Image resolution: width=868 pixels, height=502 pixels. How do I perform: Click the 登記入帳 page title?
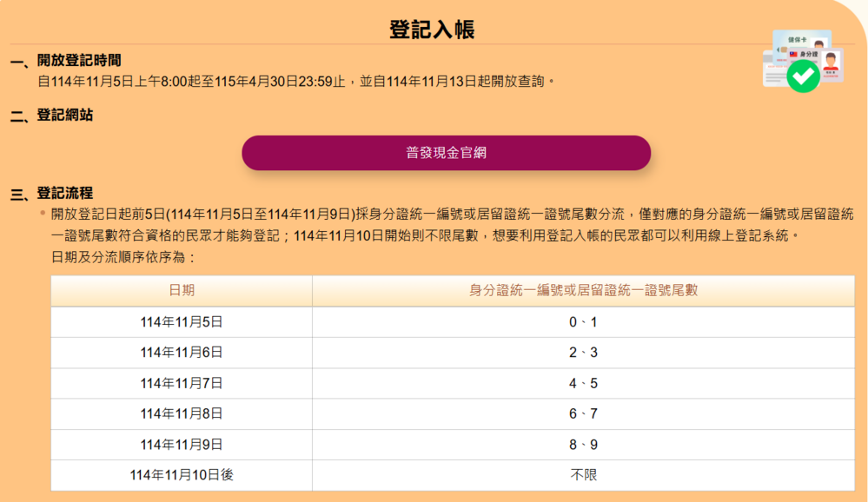click(432, 29)
